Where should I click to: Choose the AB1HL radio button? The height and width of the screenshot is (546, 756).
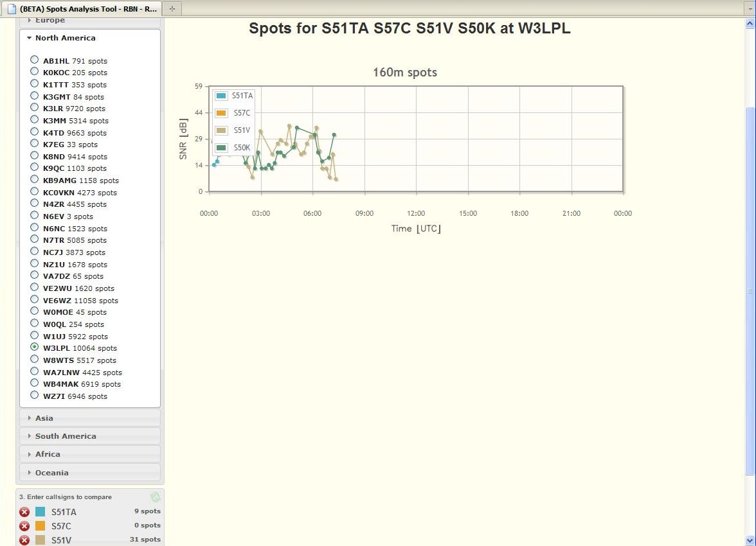[x=35, y=60]
